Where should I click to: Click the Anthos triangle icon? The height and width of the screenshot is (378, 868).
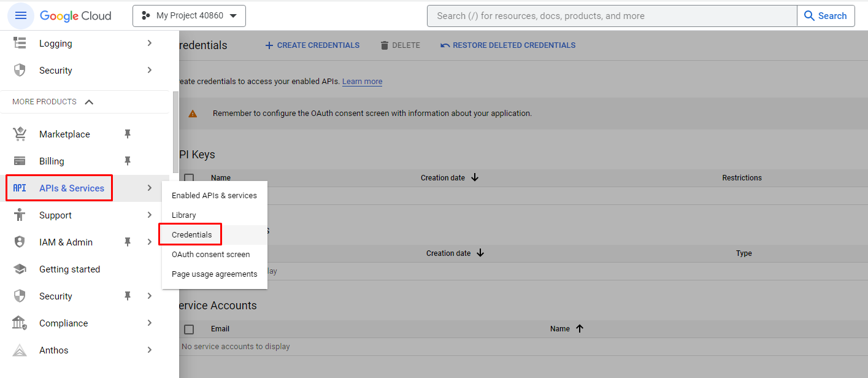[x=20, y=350]
